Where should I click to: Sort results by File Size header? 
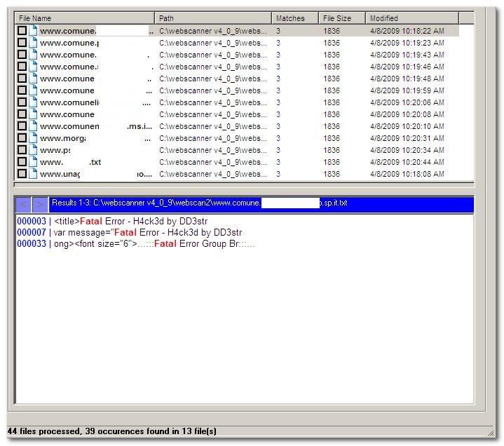[341, 18]
